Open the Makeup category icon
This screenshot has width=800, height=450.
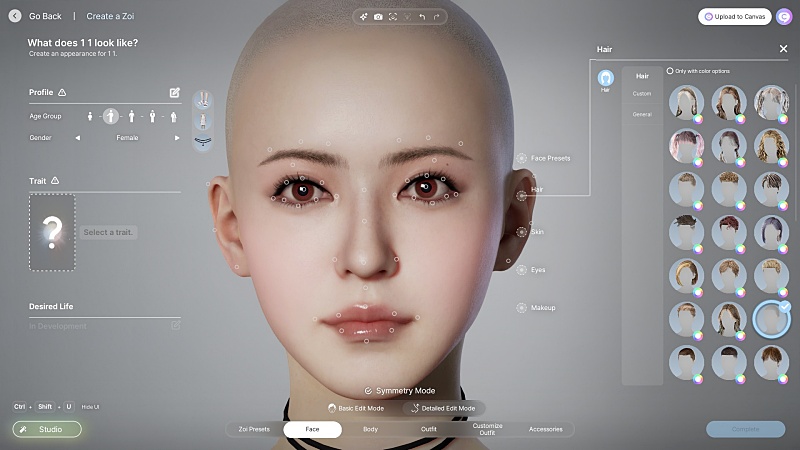tap(522, 308)
